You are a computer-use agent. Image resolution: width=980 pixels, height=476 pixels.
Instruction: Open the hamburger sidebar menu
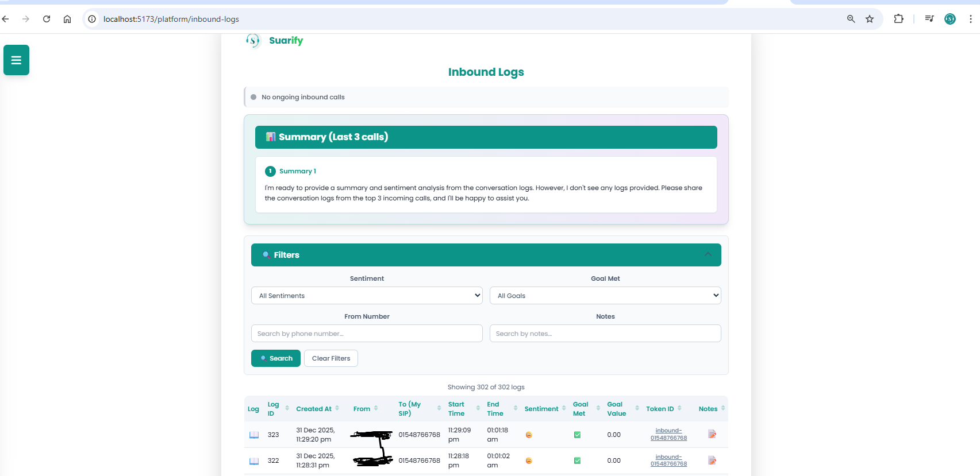[x=16, y=60]
